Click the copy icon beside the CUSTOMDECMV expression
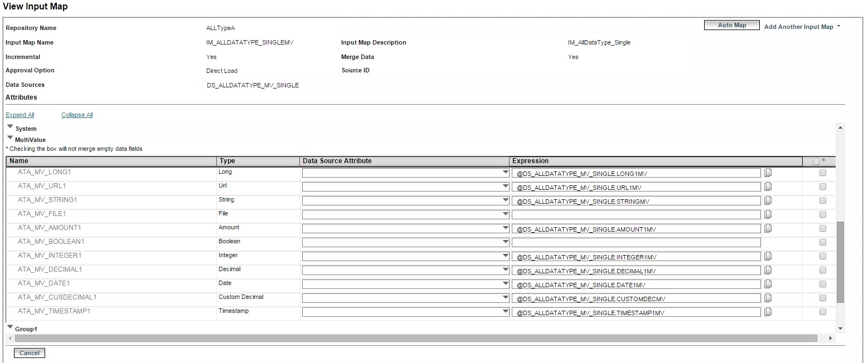This screenshot has height=363, width=868. 768,298
